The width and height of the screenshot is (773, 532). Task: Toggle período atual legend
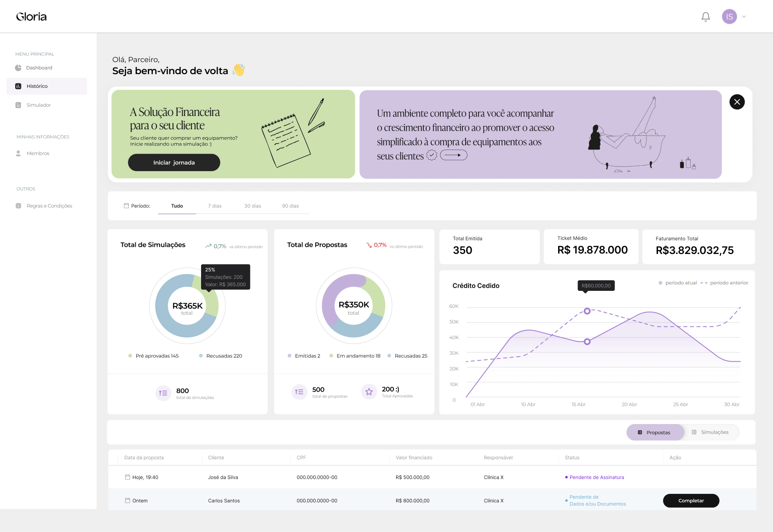pos(678,283)
